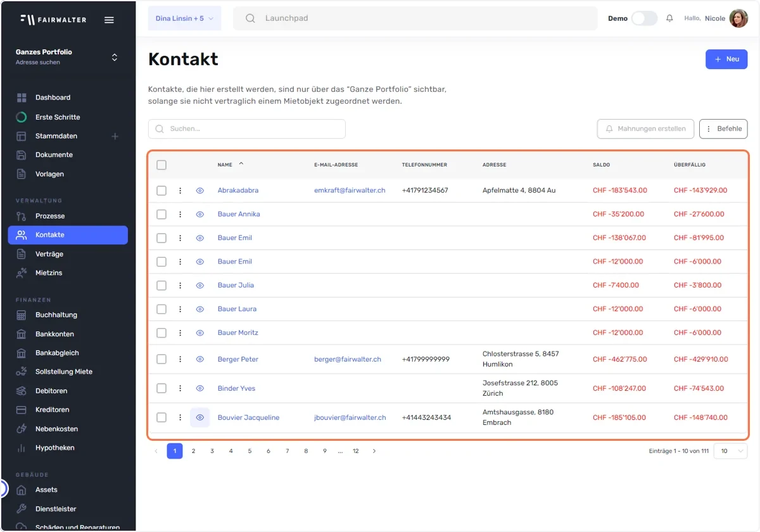Check the select-all header checkbox

161,165
